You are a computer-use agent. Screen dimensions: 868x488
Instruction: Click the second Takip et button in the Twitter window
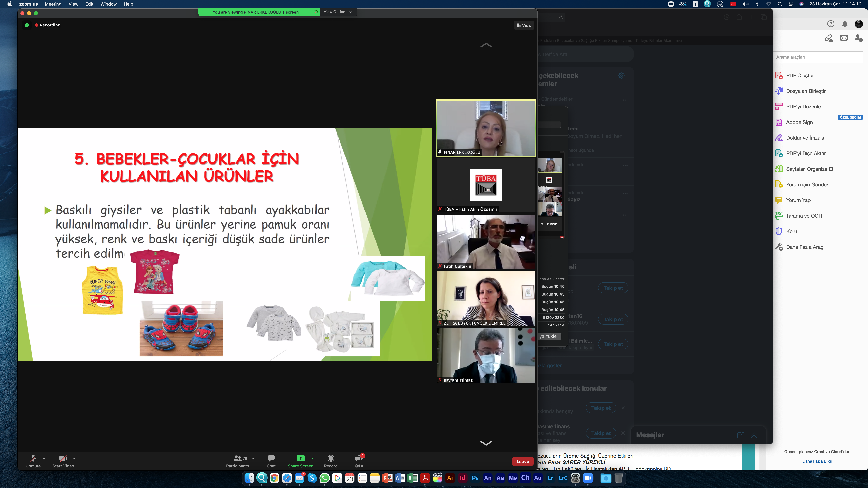pyautogui.click(x=613, y=319)
